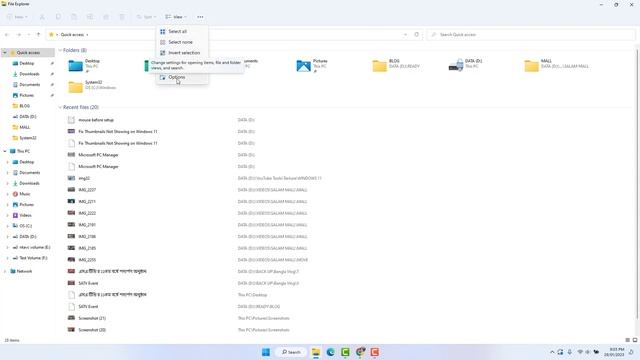Select MALL in the sidebar
640x360 pixels.
(24, 127)
